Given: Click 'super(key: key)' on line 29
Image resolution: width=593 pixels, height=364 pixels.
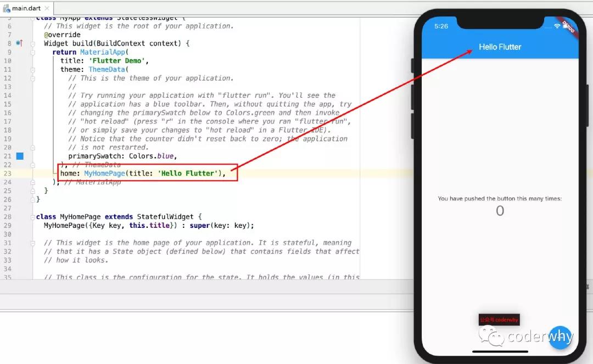Looking at the screenshot, I should (x=220, y=226).
